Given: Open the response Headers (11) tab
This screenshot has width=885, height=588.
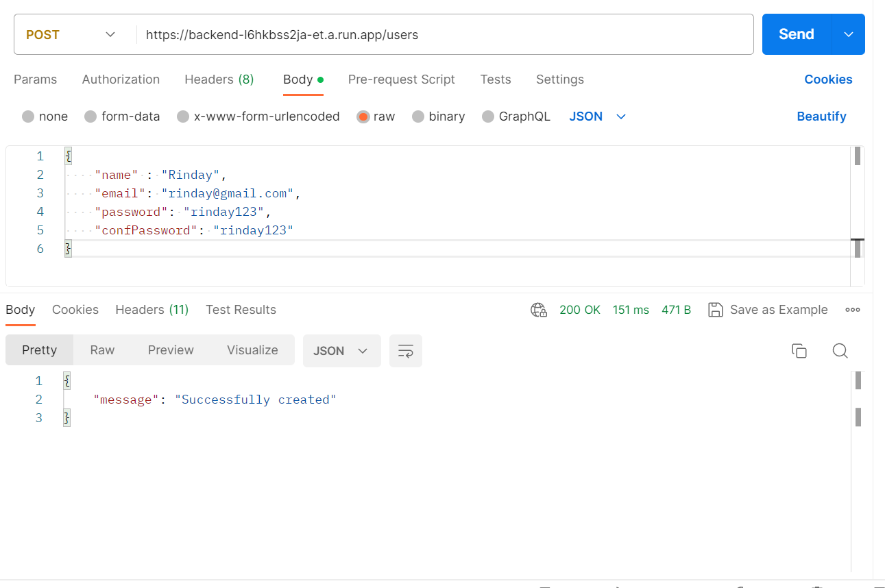Looking at the screenshot, I should tap(151, 309).
